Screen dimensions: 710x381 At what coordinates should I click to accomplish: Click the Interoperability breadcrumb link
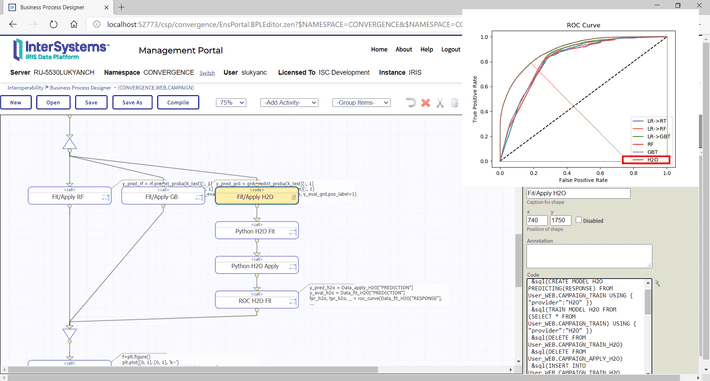tap(25, 87)
